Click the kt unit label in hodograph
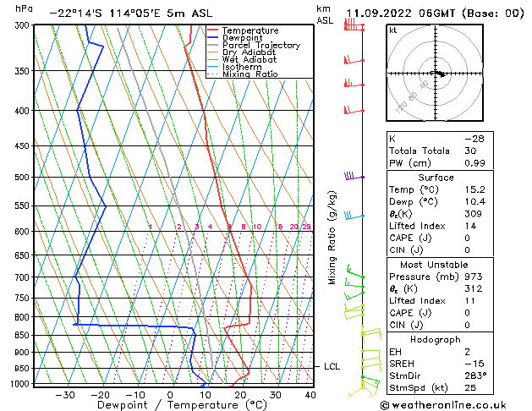Viewport: 532px width, 411px height. [x=393, y=30]
